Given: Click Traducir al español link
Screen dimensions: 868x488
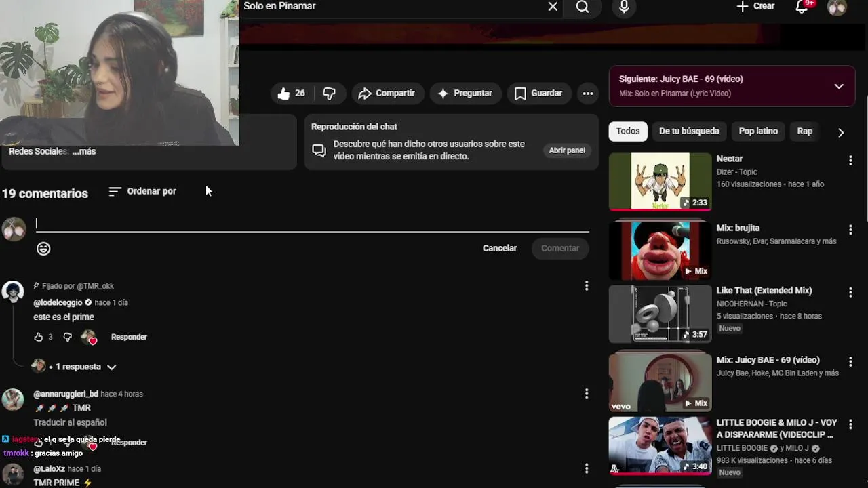Looking at the screenshot, I should click(x=71, y=422).
